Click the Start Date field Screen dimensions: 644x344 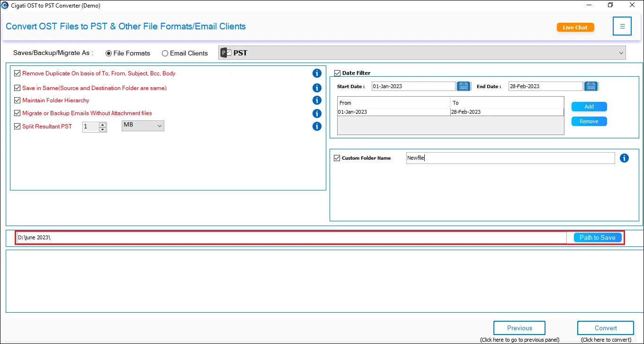click(x=413, y=86)
